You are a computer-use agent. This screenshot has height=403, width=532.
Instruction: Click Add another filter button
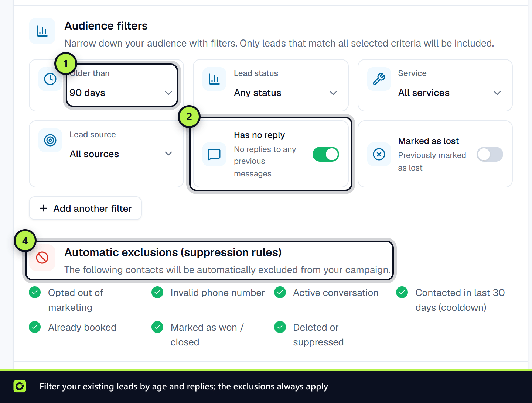click(85, 208)
